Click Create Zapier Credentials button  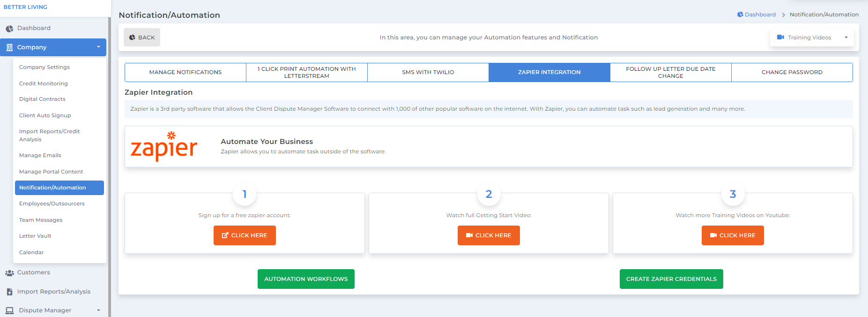coord(671,279)
